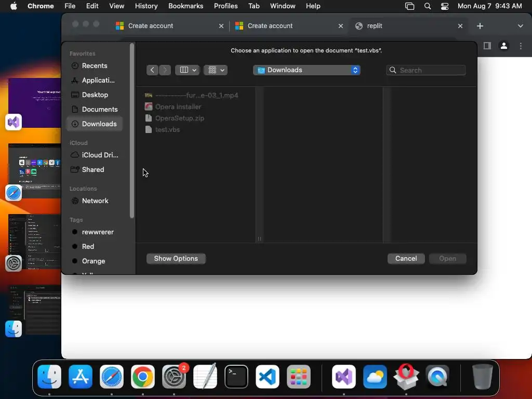The height and width of the screenshot is (399, 532).
Task: Open the Profiles menu
Action: click(225, 6)
